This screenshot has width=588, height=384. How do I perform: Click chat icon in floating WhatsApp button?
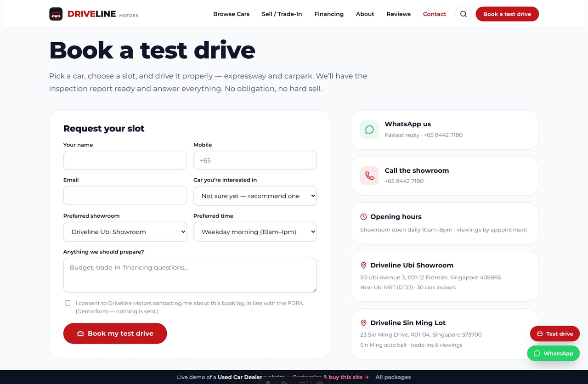537,353
